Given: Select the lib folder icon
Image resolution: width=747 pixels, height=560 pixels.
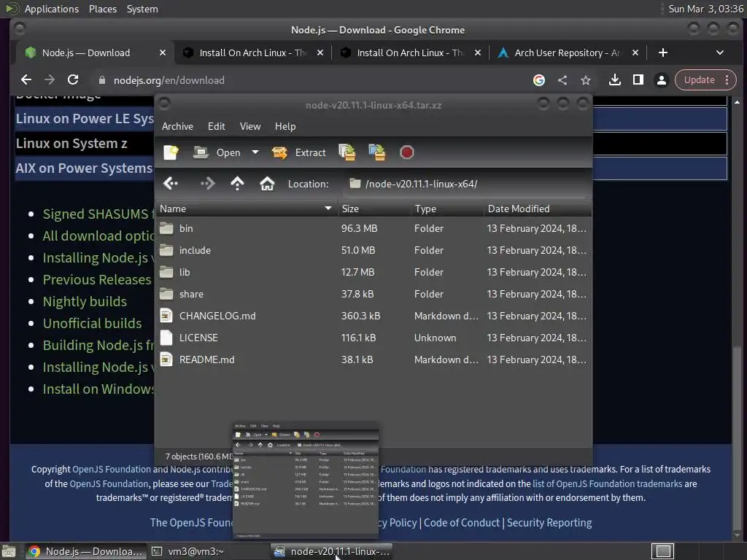Looking at the screenshot, I should click(x=166, y=272).
